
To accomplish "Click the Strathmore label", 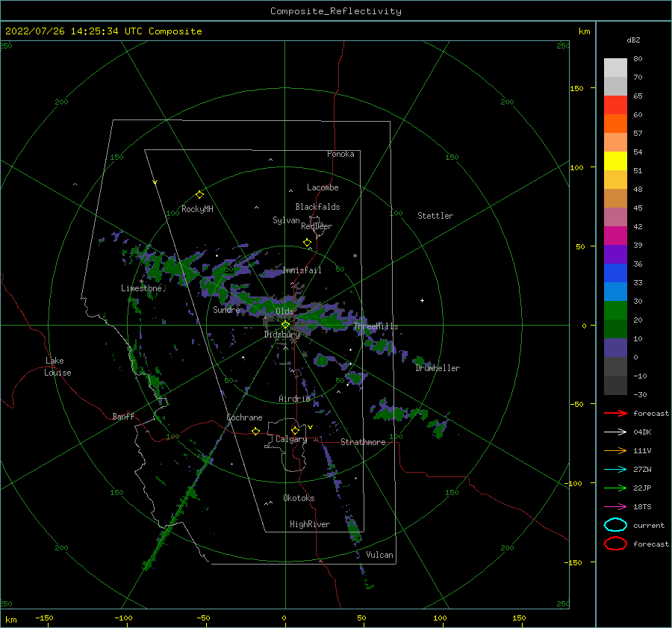I will tap(363, 442).
